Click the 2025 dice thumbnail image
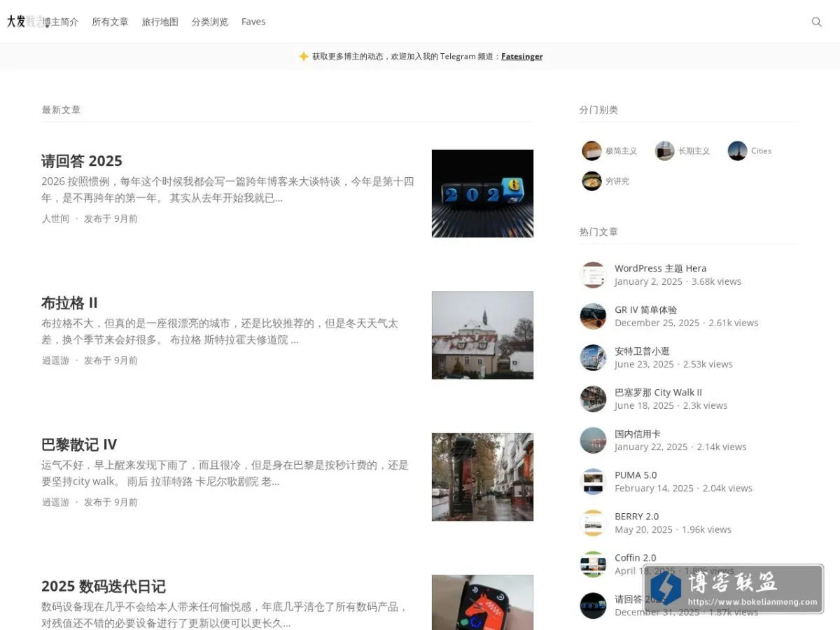Image resolution: width=840 pixels, height=630 pixels. tap(482, 193)
